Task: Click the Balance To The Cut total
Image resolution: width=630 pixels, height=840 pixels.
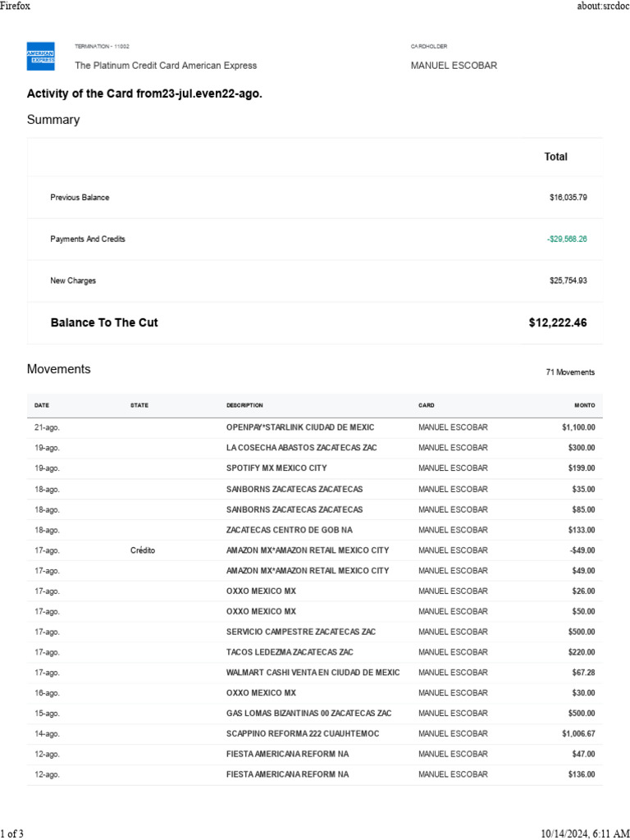Action: [558, 323]
